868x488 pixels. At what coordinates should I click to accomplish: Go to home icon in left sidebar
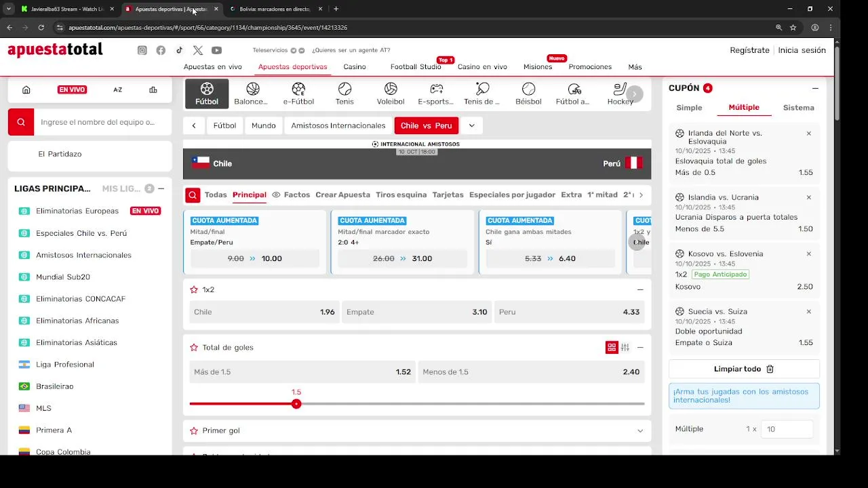(x=26, y=89)
